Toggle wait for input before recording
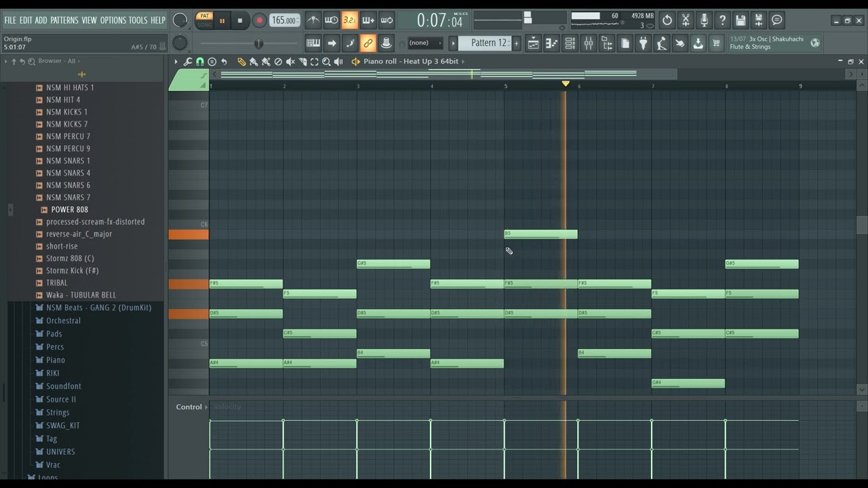The height and width of the screenshot is (488, 868). tap(331, 20)
